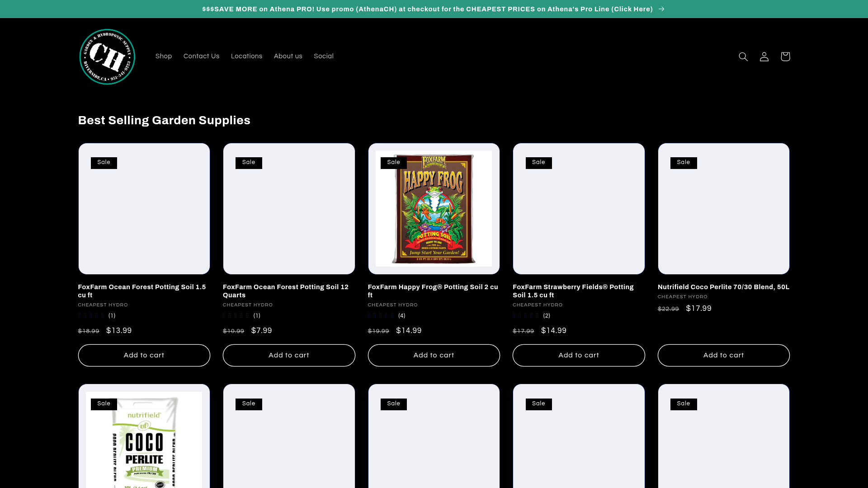Click the $17.99 sale price for Nutrifield Coco Perlite

tap(699, 309)
